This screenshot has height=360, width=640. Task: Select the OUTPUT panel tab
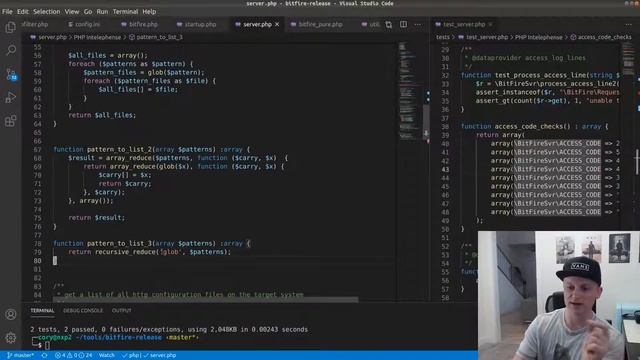tap(122, 311)
